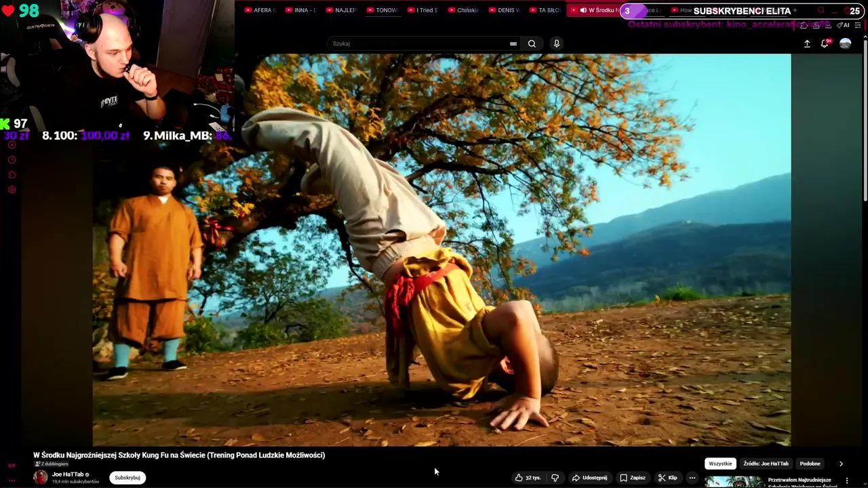Viewport: 868px width, 488px height.
Task: Open the NAJLEP browser tab
Action: tap(341, 10)
